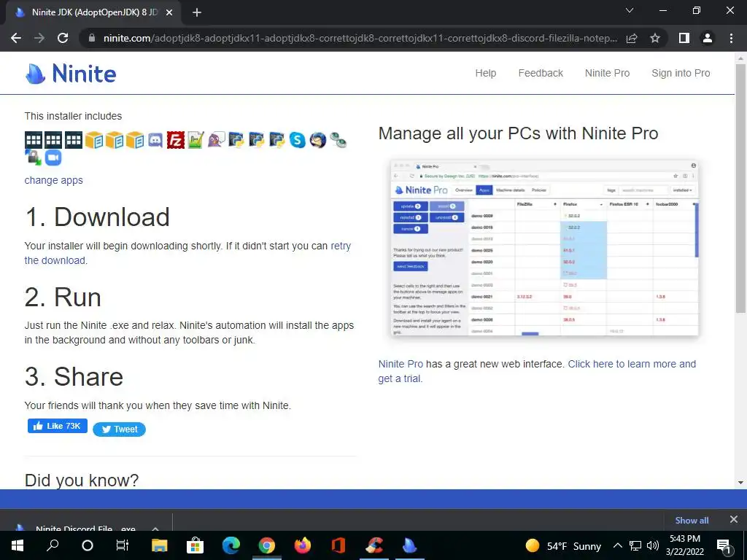747x560 pixels.
Task: Open the volume tray icon
Action: (653, 545)
